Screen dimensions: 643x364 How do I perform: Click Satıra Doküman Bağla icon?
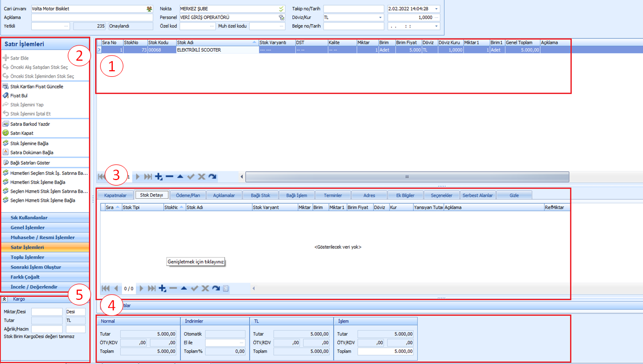pos(6,152)
